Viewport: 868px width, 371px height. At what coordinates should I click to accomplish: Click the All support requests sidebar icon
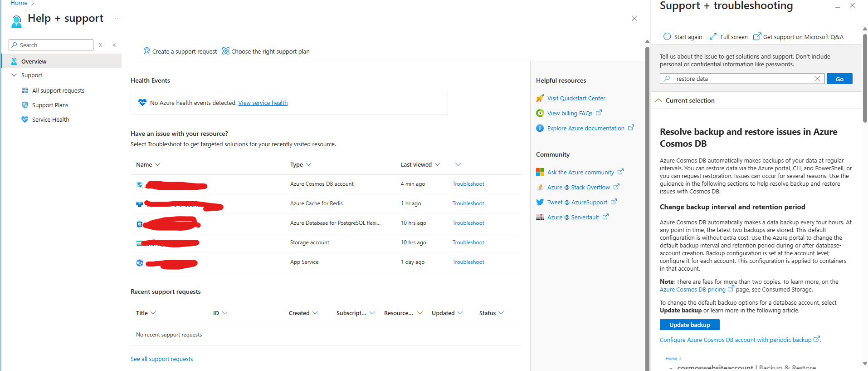(x=25, y=90)
